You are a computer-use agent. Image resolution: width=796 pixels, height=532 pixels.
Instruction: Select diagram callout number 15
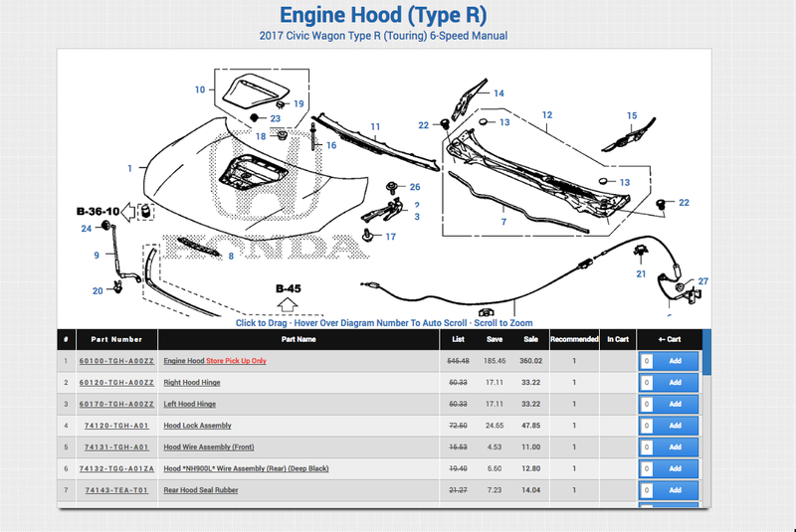tap(632, 115)
